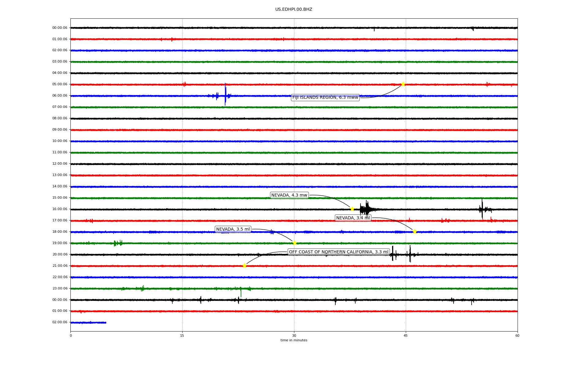
Task: Click the NEVADA, 3.5 ml annotation label
Action: [x=233, y=229]
